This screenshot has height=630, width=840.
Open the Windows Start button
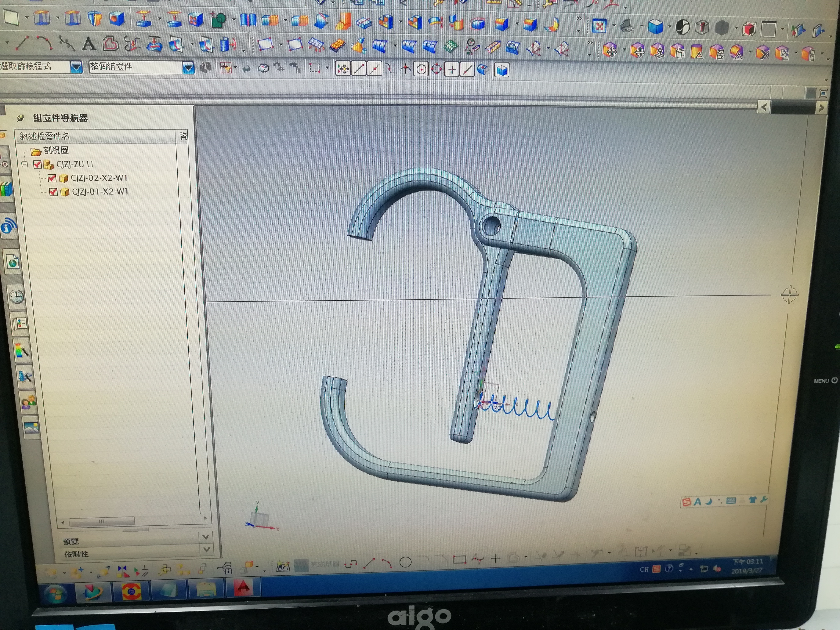[x=55, y=594]
